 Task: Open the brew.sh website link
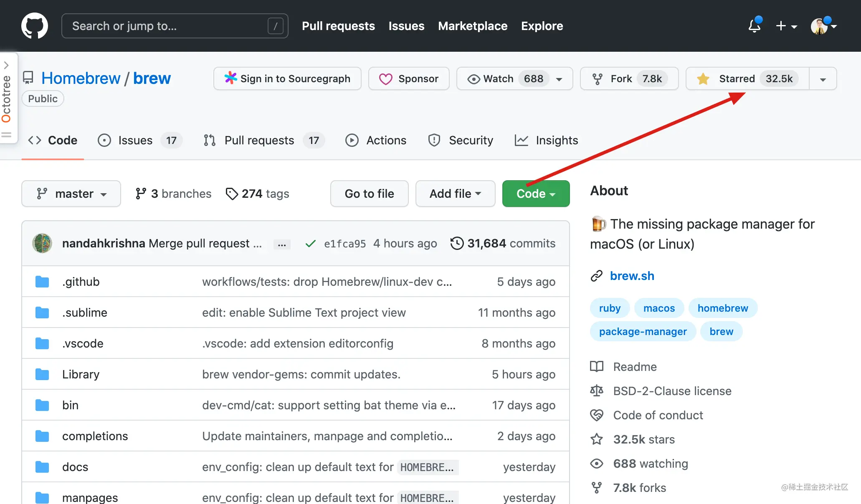(x=632, y=276)
